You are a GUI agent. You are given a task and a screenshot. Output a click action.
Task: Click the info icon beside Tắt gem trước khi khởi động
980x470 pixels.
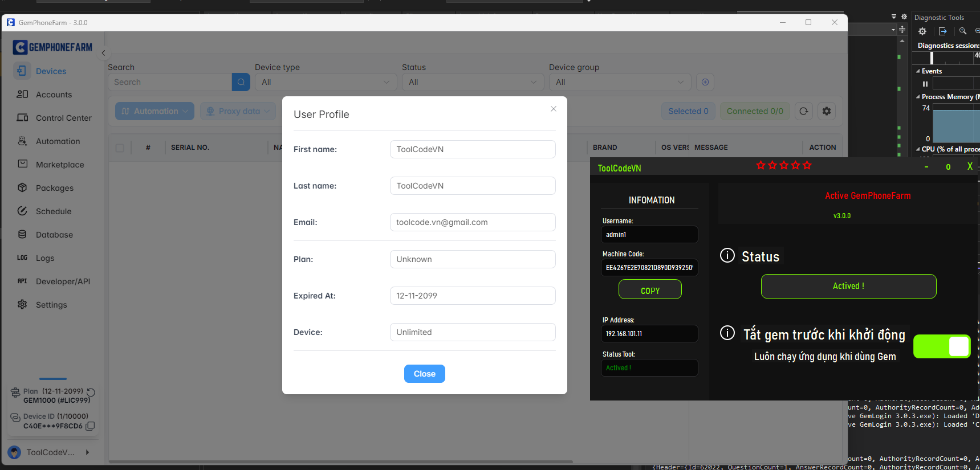(x=727, y=332)
